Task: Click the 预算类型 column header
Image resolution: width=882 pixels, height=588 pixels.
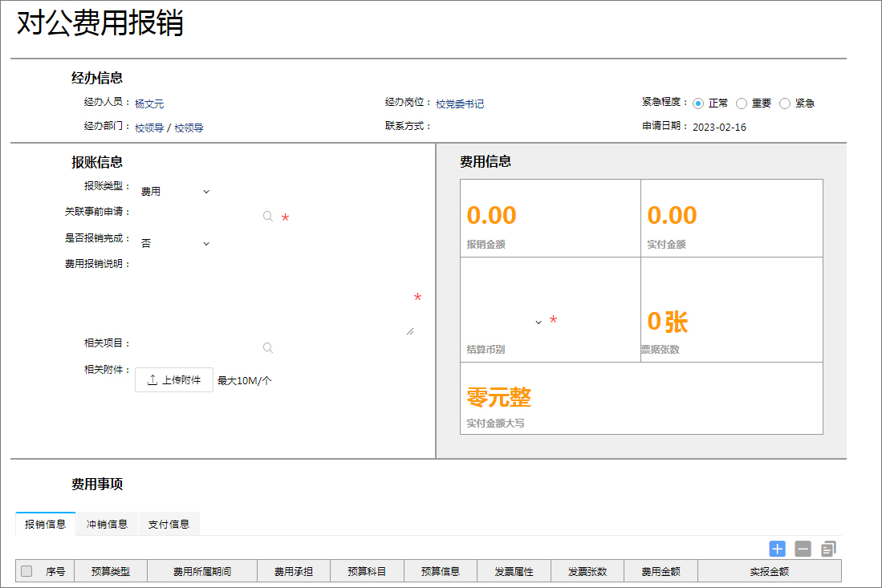Action: pos(111,571)
